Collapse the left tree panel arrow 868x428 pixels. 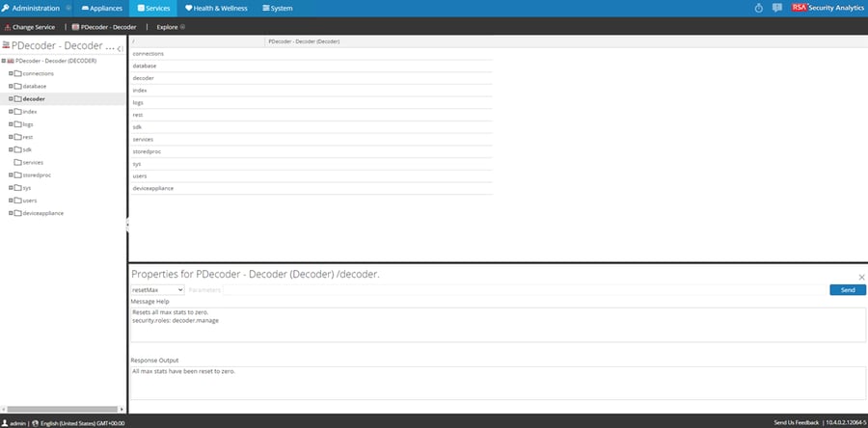pos(120,49)
